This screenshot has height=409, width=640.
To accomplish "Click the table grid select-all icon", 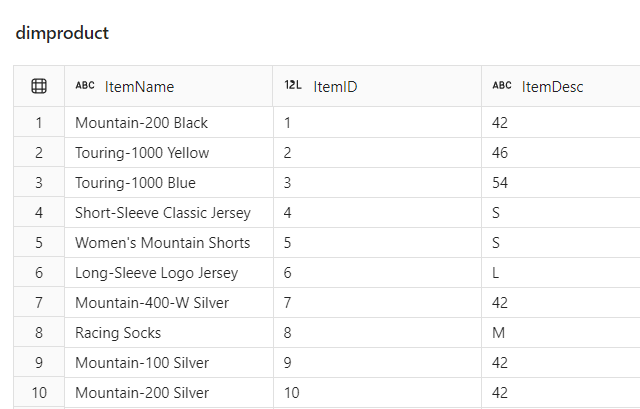I will click(39, 86).
